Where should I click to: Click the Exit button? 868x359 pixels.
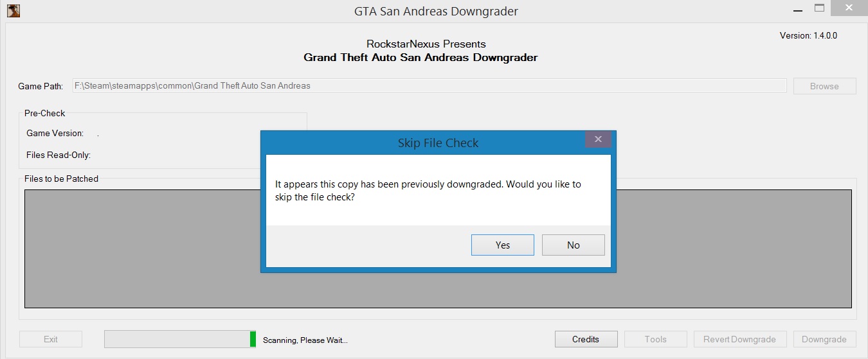[x=51, y=339]
